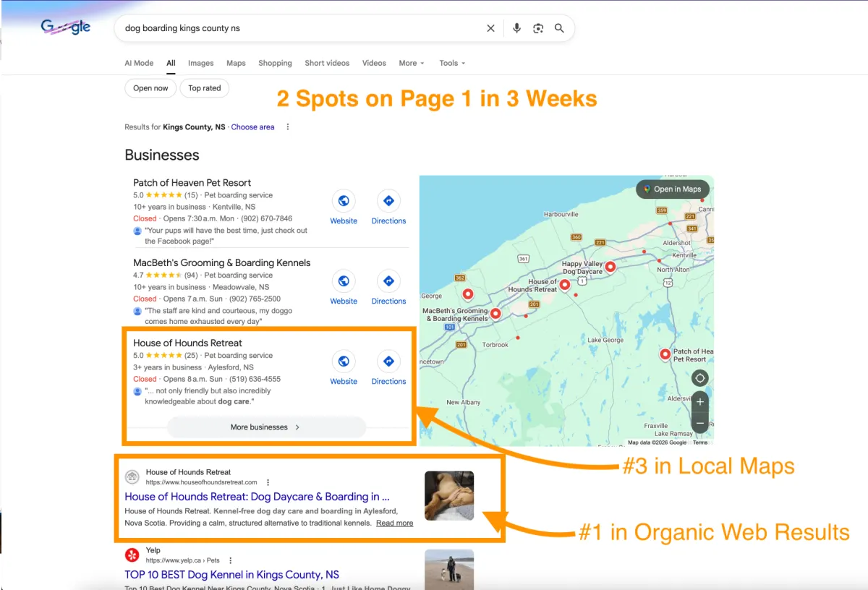Click the Yelp favicon
Screen dimensions: 868x590
pos(132,555)
